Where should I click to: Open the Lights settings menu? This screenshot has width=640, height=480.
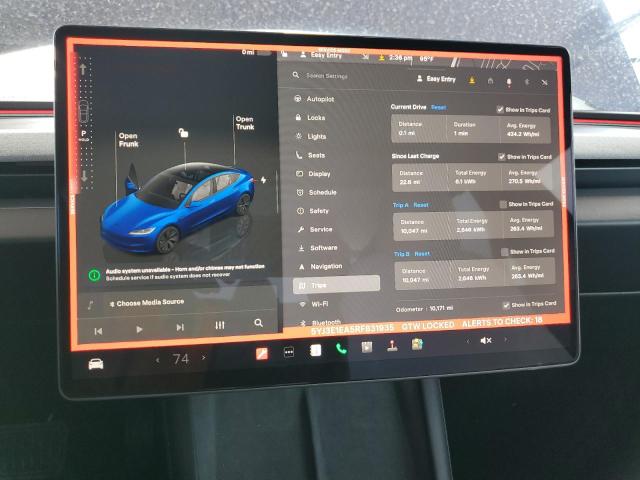pos(311,136)
